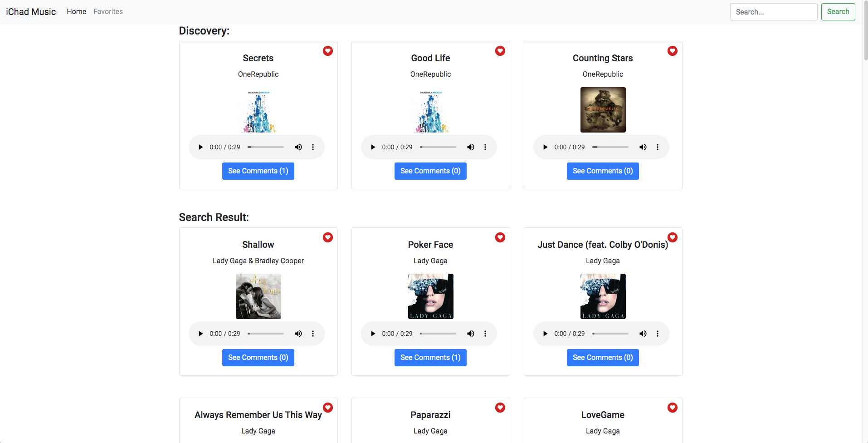Click the heart icon on "Always Remember Us This Way"
This screenshot has width=868, height=443.
pyautogui.click(x=327, y=408)
